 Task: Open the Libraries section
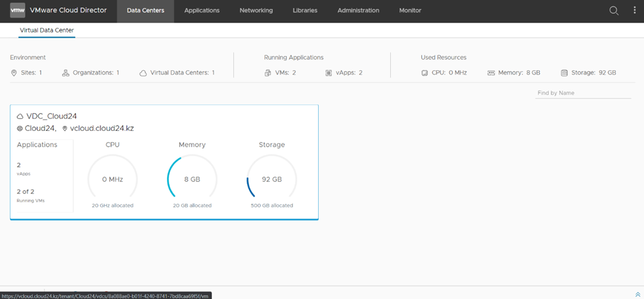pyautogui.click(x=305, y=11)
